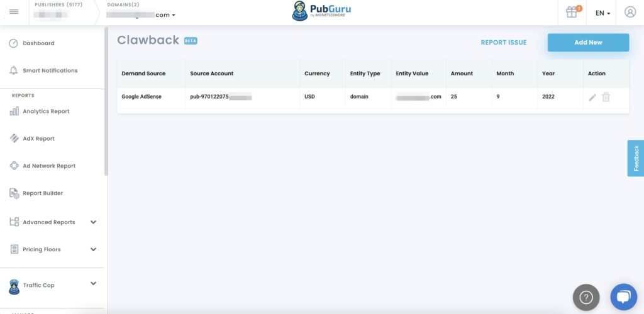
Task: Open Analytics Report
Action: (46, 111)
